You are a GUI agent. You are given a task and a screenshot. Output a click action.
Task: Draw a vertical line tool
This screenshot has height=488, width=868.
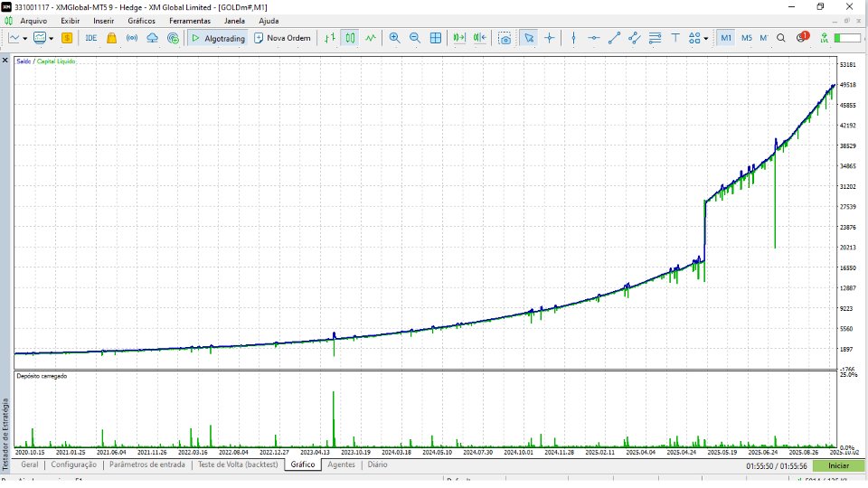(x=573, y=38)
